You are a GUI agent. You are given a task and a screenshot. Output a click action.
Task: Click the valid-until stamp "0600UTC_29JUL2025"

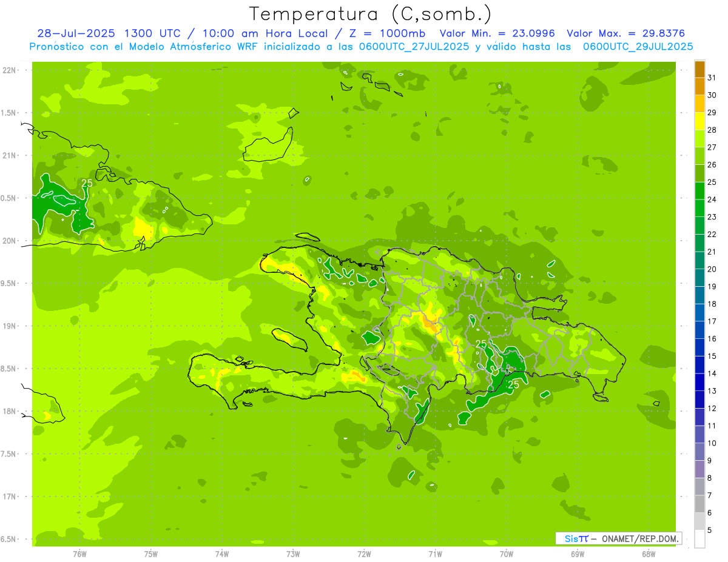click(x=638, y=47)
